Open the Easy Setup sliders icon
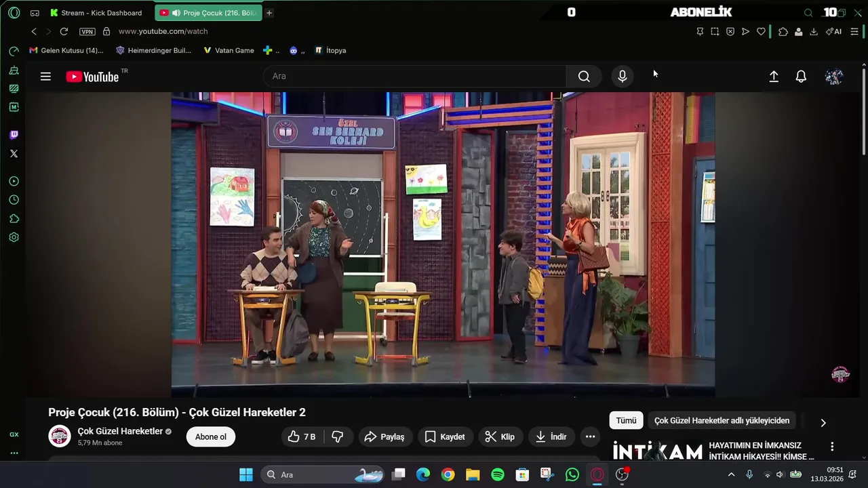The image size is (868, 488). pos(854,31)
